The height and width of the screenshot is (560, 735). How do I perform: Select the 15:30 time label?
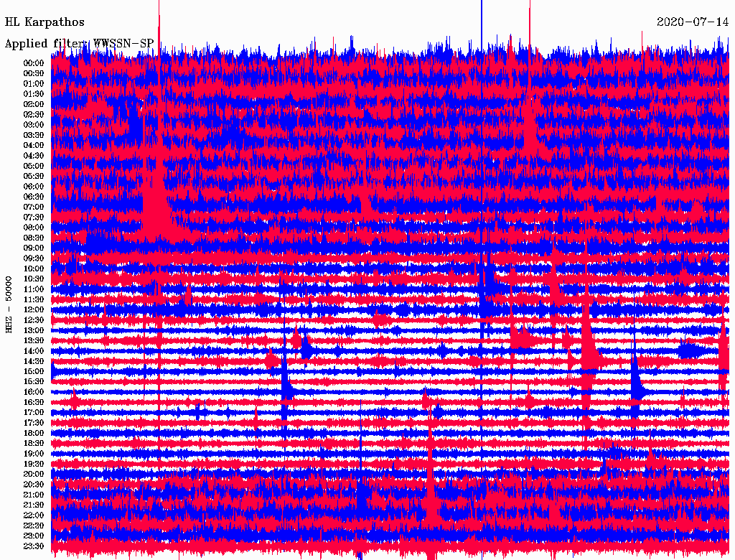(x=34, y=382)
